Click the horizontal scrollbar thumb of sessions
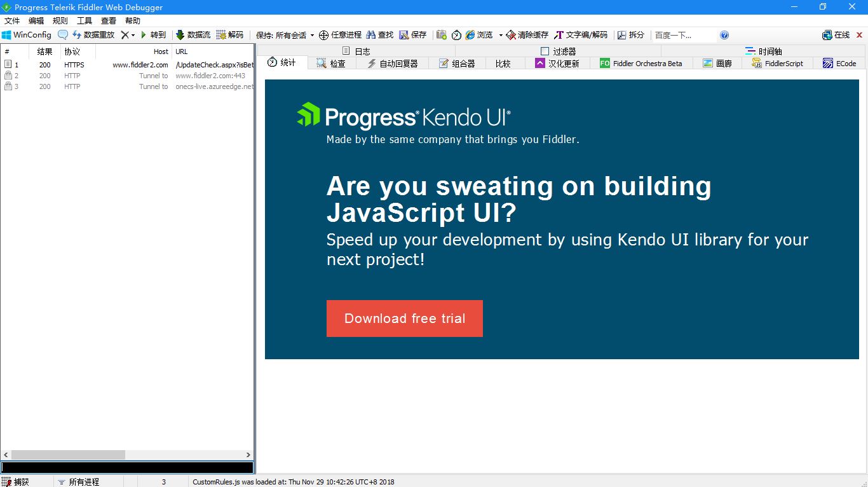Screen dimensions: 868x487 (68, 455)
